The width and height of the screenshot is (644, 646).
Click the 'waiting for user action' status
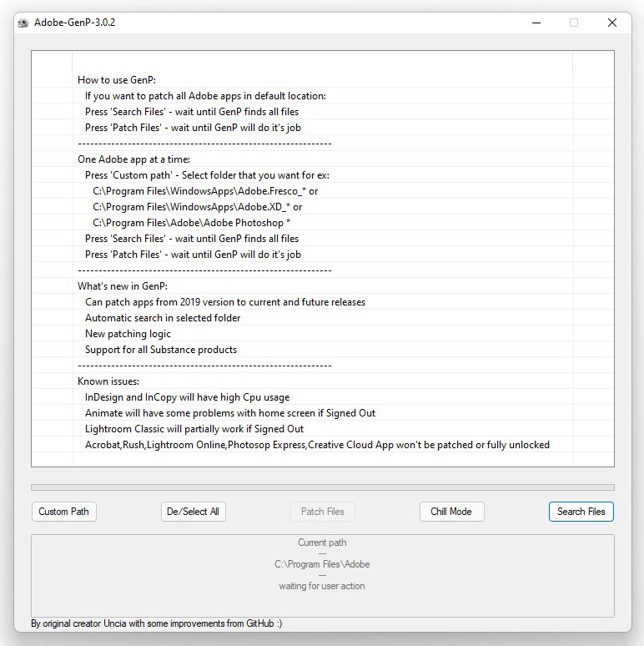click(x=322, y=586)
